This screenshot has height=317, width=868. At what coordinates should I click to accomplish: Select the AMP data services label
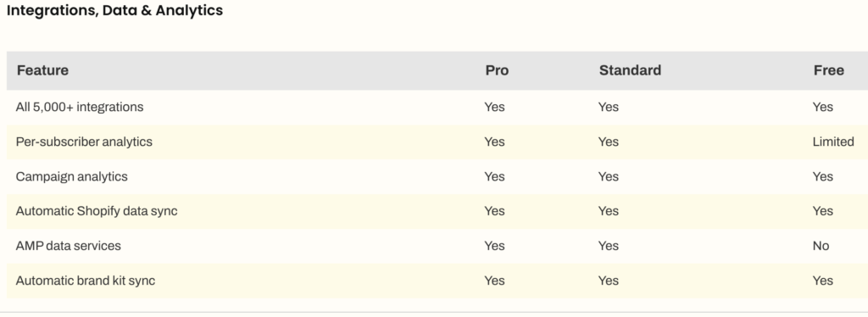click(68, 246)
